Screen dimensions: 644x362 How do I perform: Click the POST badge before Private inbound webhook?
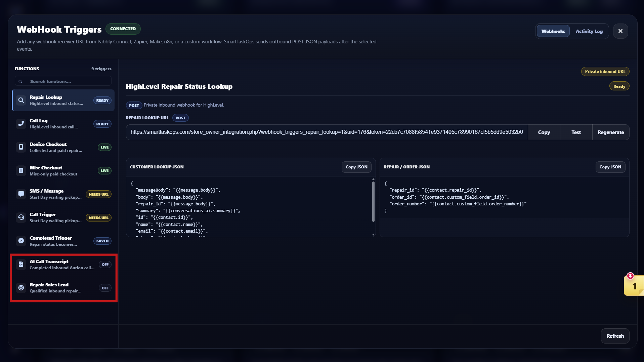coord(134,106)
